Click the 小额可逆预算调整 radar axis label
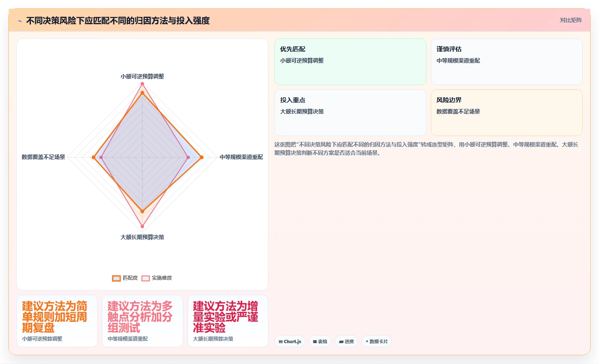Image resolution: width=599 pixels, height=364 pixels. click(x=142, y=76)
